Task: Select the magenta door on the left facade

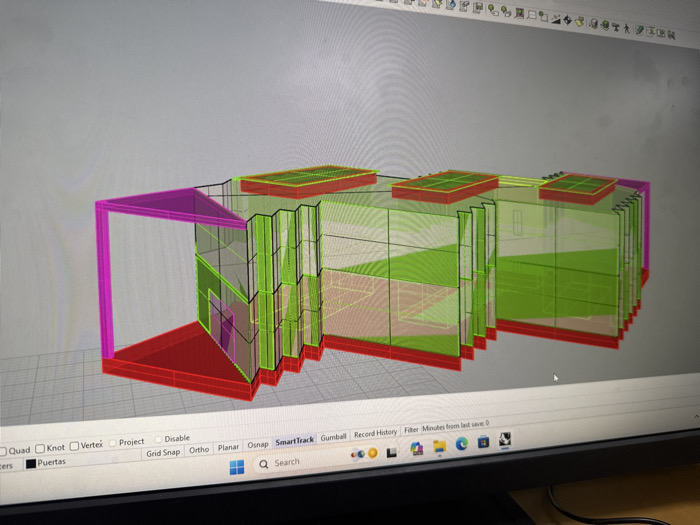Action: click(x=222, y=324)
